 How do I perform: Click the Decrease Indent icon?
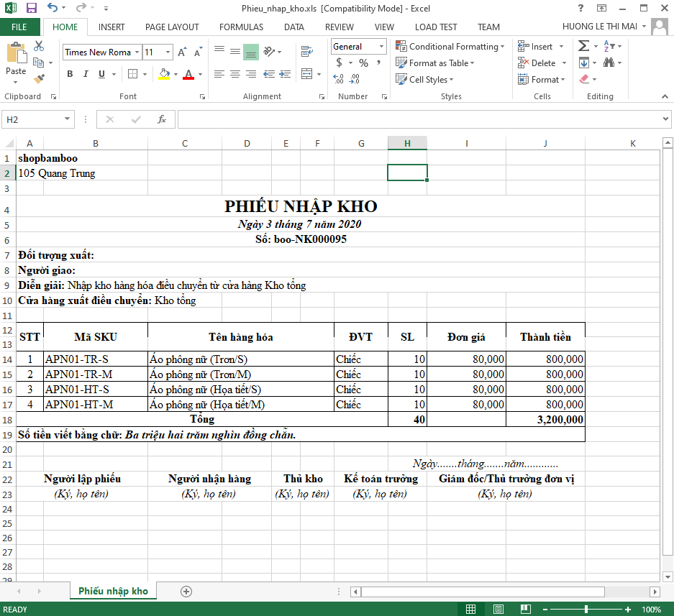tap(270, 74)
